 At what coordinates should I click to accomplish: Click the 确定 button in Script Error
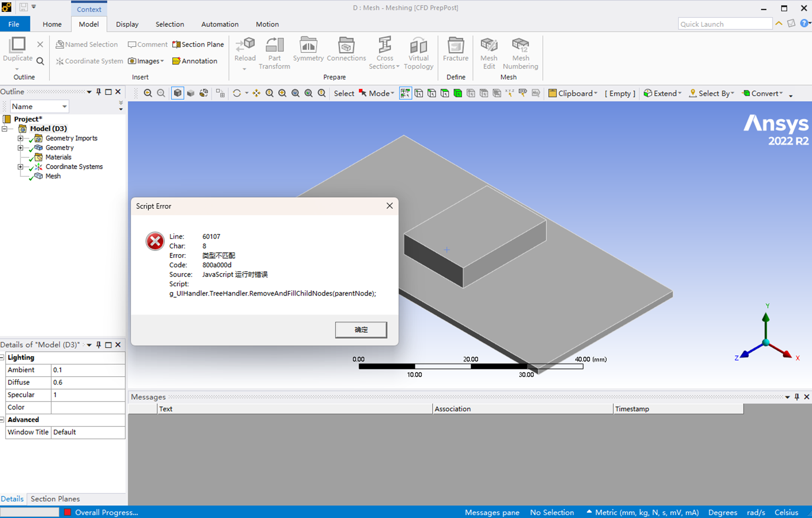(x=361, y=330)
